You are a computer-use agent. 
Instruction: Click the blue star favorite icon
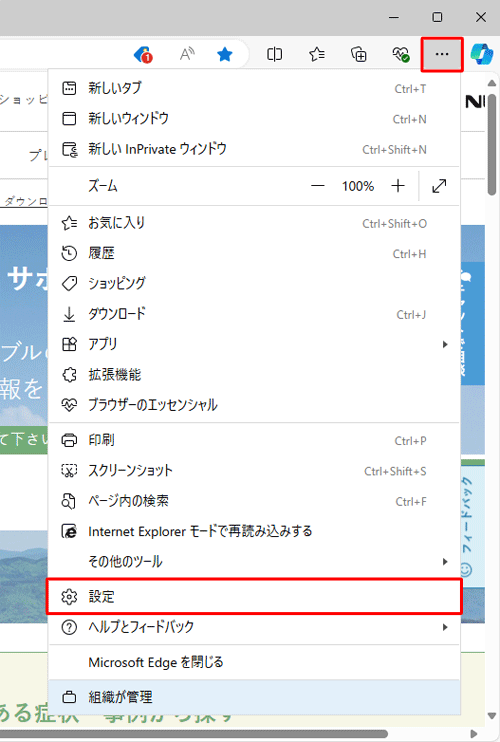[x=225, y=54]
